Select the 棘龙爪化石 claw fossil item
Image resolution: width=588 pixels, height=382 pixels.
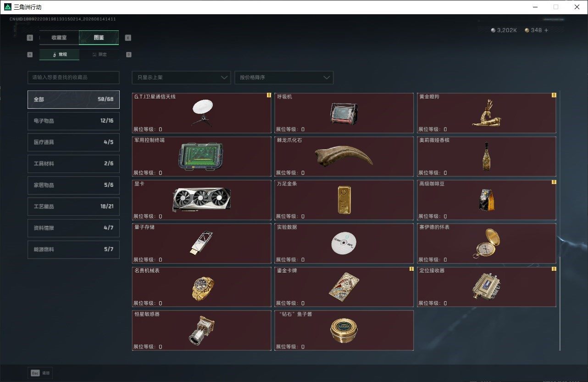(344, 157)
